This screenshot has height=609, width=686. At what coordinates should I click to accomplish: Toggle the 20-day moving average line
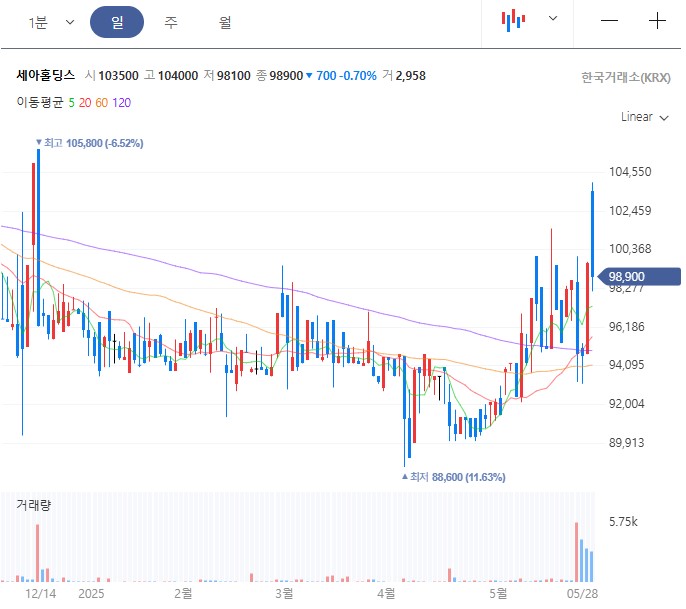pos(85,102)
